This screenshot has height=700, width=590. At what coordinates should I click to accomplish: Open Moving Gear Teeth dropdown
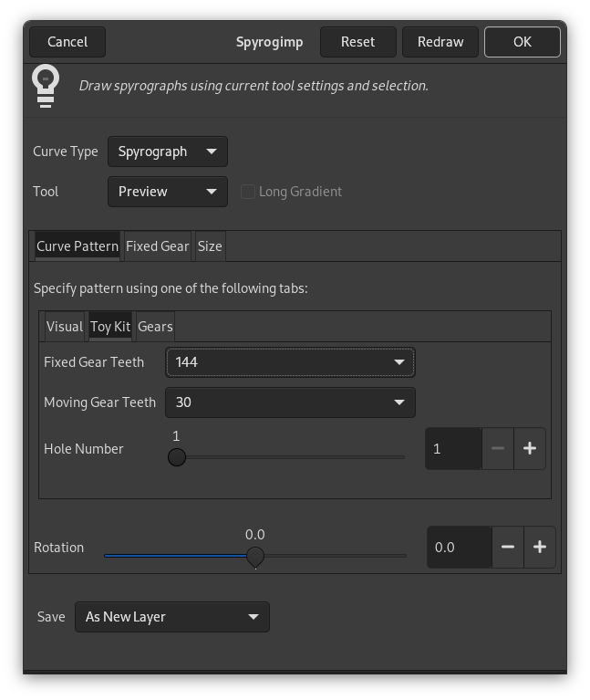pyautogui.click(x=290, y=402)
